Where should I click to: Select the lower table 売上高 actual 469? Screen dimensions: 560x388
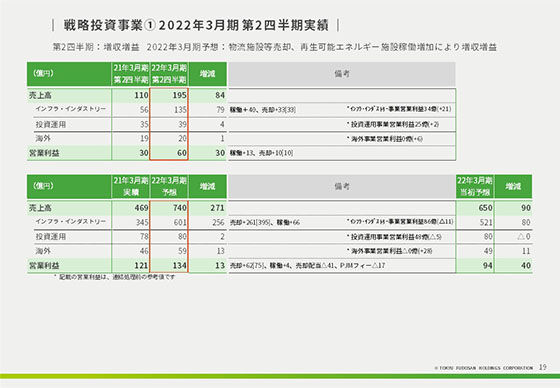(141, 208)
